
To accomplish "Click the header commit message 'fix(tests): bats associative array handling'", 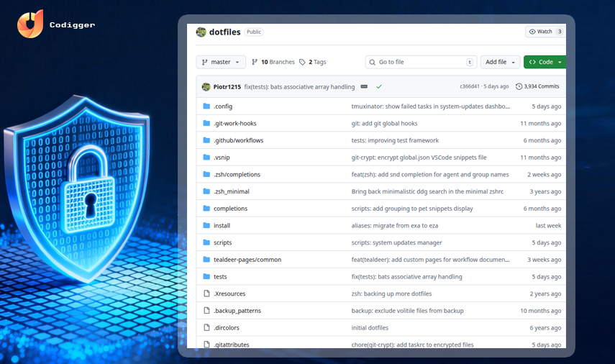I will [x=299, y=87].
